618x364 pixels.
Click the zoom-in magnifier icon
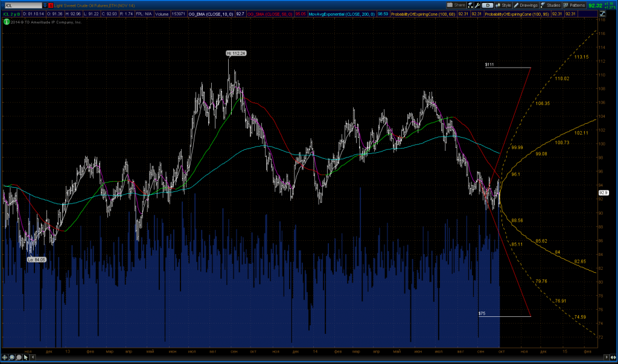(x=11, y=357)
